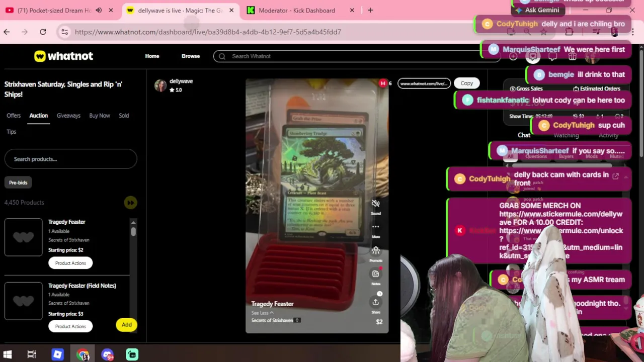This screenshot has width=644, height=362.
Task: Open the Promote icon on the stream
Action: (x=375, y=250)
